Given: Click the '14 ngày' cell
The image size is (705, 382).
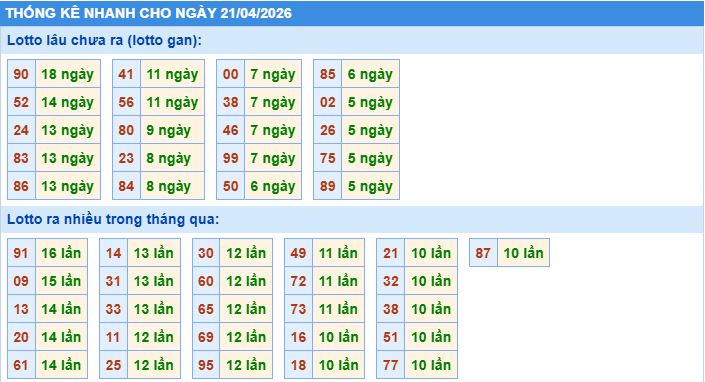Looking at the screenshot, I should tap(67, 102).
